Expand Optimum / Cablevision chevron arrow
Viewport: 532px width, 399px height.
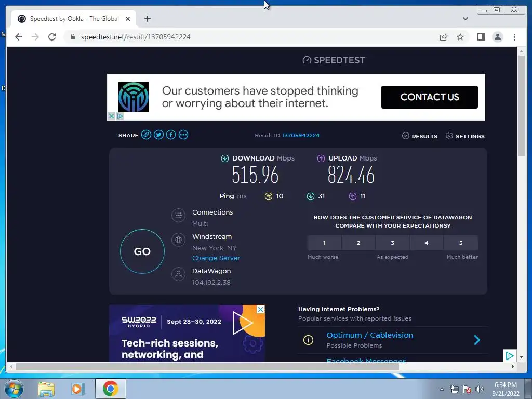tap(477, 340)
